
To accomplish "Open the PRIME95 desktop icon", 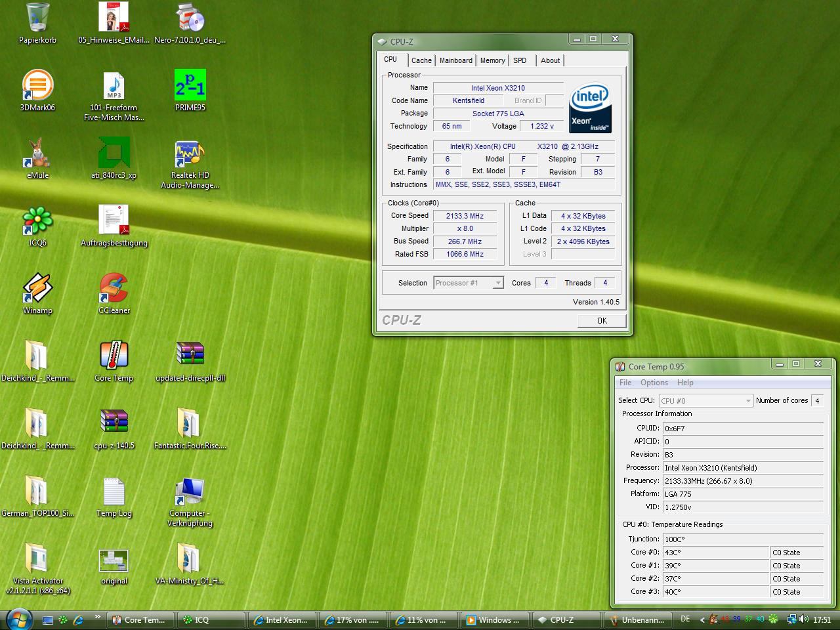I will [190, 86].
